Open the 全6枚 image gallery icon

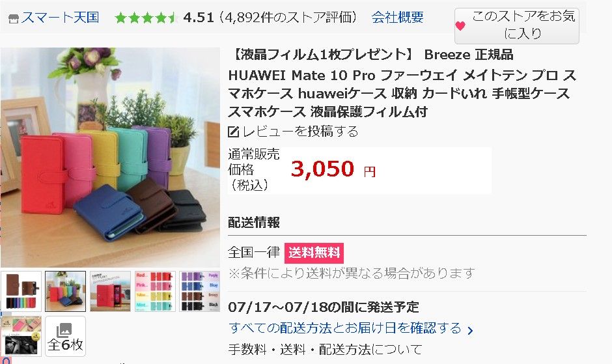coord(66,336)
